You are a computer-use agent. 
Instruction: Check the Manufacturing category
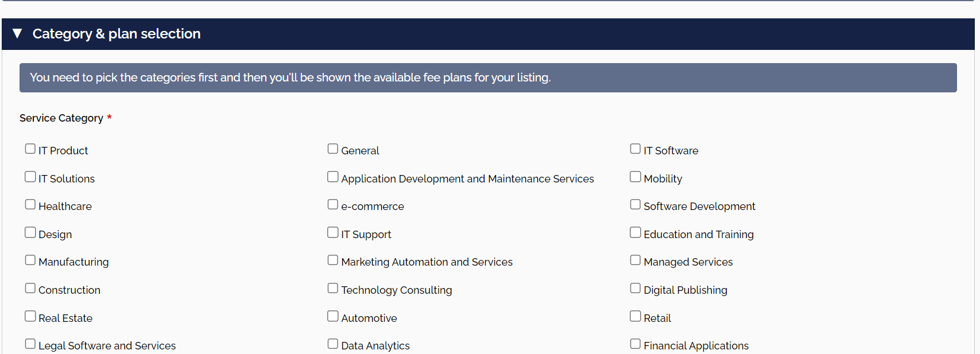30,260
